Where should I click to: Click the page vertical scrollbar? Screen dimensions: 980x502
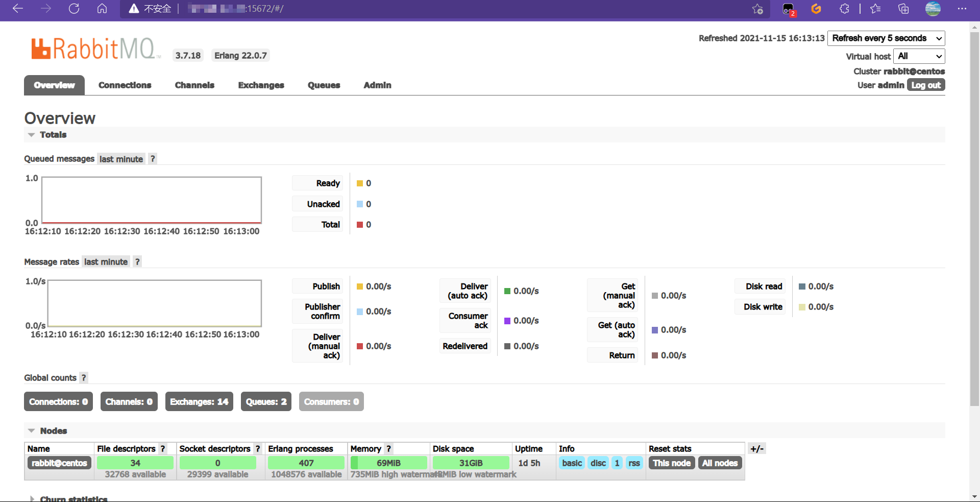click(x=975, y=220)
